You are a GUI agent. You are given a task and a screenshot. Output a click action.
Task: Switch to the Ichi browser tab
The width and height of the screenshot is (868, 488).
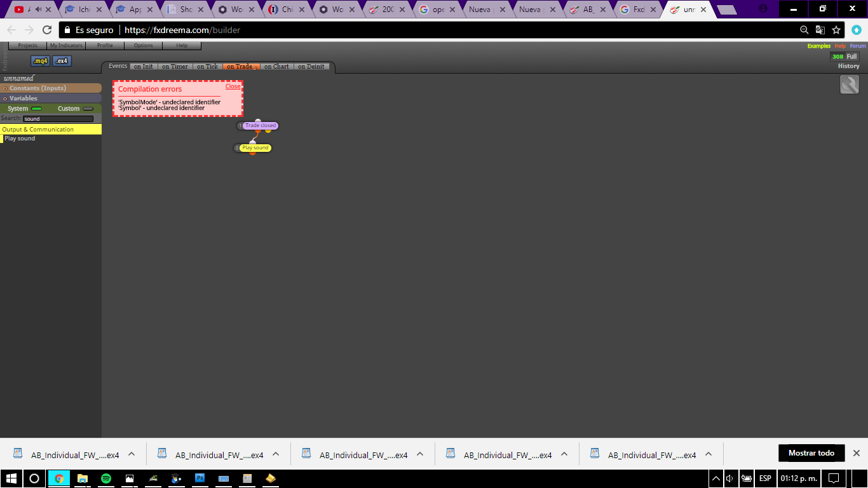83,10
